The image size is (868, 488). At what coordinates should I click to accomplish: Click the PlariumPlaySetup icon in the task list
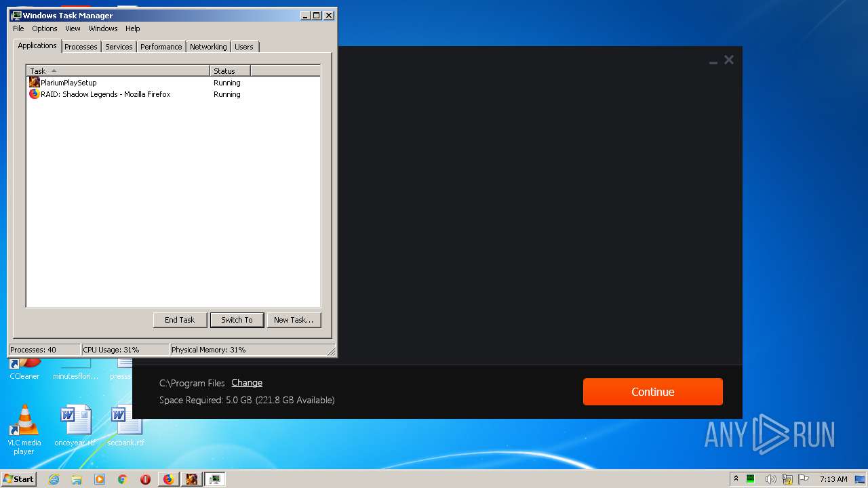click(34, 83)
